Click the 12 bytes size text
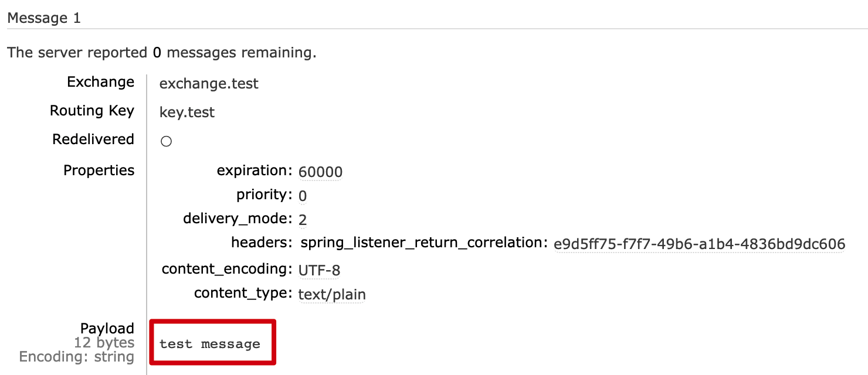Viewport: 868px width, 375px height. (104, 343)
